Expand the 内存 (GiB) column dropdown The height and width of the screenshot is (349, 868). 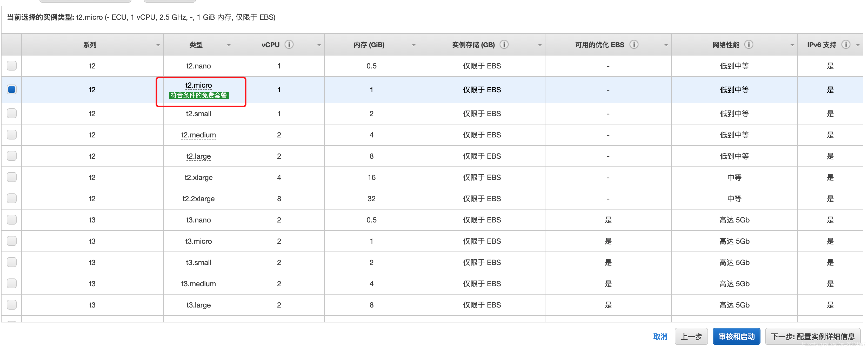413,45
